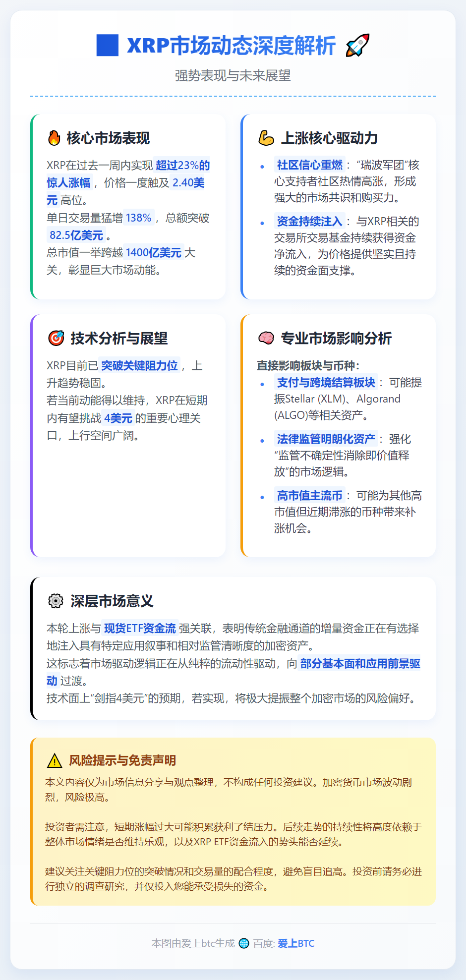This screenshot has height=980, width=466.
Task: Click the highlighted 超过23%的 text
Action: tap(182, 165)
